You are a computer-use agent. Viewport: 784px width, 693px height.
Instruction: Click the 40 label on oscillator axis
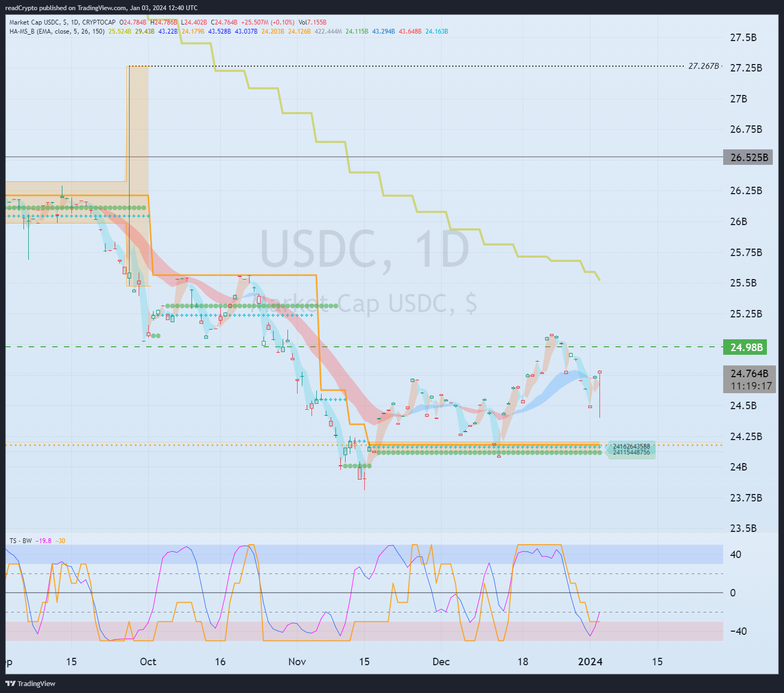735,554
